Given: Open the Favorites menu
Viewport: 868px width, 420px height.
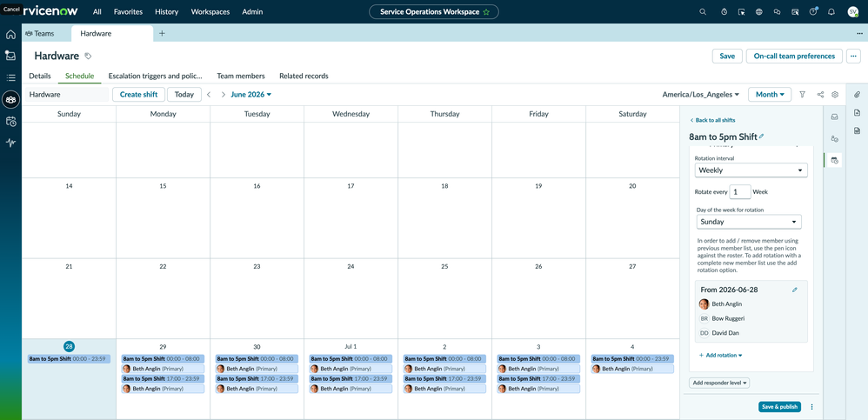Looking at the screenshot, I should tap(128, 11).
